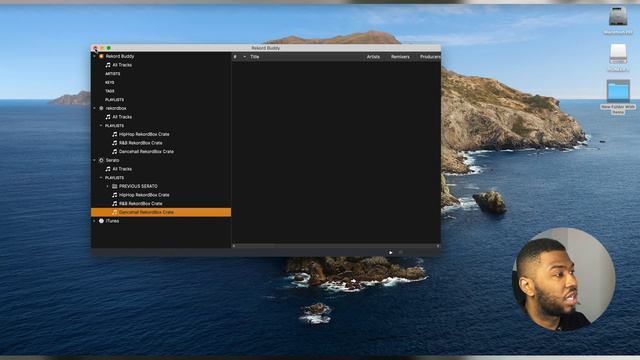
Task: Click the iTunes source icon in sidebar
Action: pos(101,221)
